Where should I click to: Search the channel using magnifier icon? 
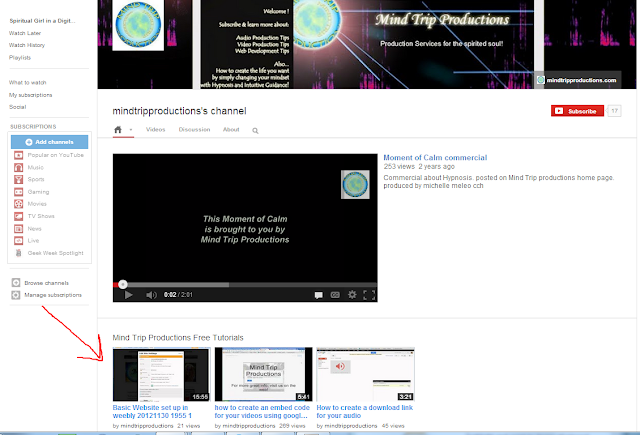[255, 131]
